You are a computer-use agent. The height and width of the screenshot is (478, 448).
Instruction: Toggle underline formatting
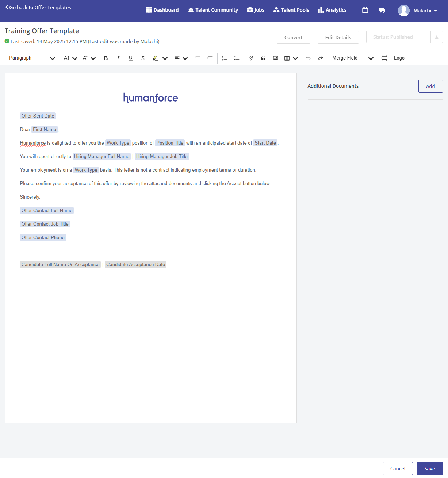[130, 58]
